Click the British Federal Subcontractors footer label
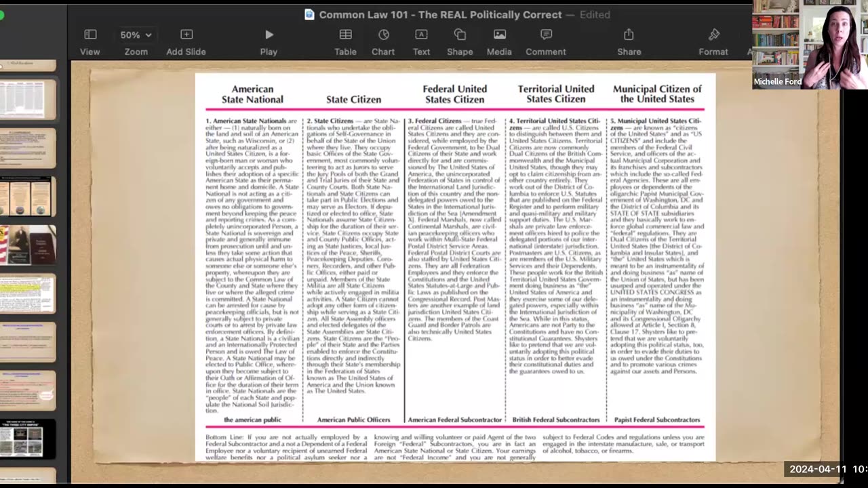The image size is (868, 488). [x=556, y=420]
